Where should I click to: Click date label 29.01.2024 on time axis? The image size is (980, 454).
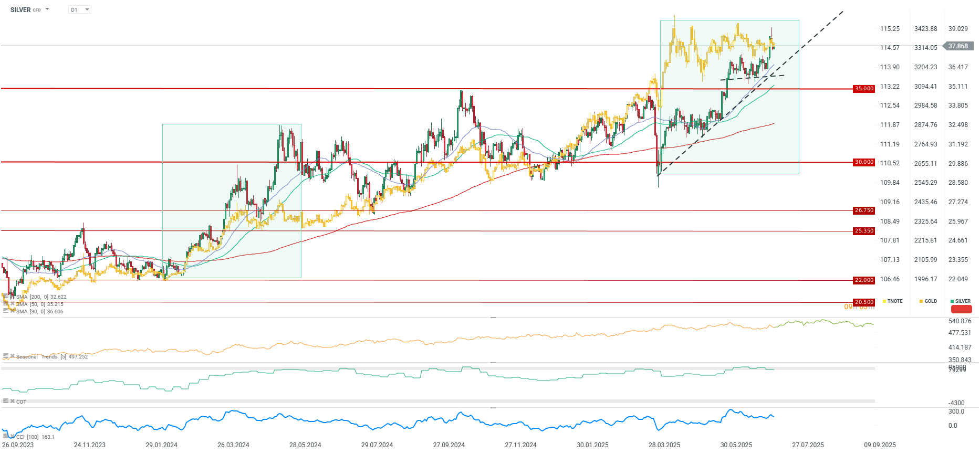click(162, 445)
